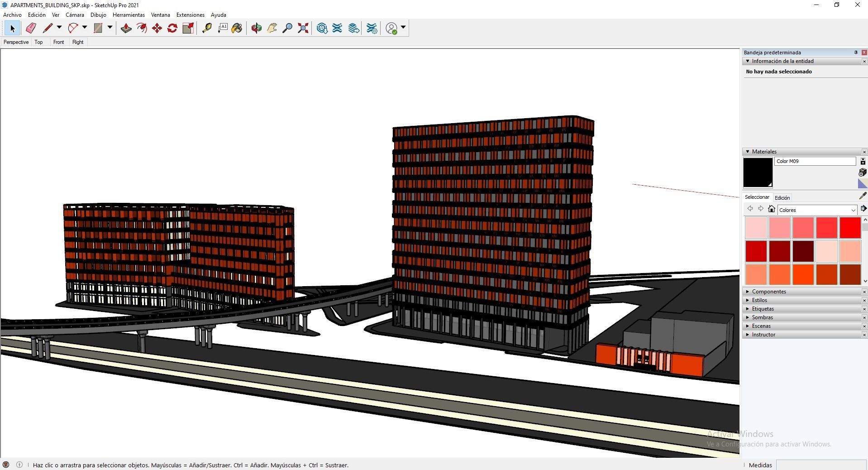This screenshot has height=470, width=868.
Task: Activate the Push/Pull tool
Action: tap(126, 28)
